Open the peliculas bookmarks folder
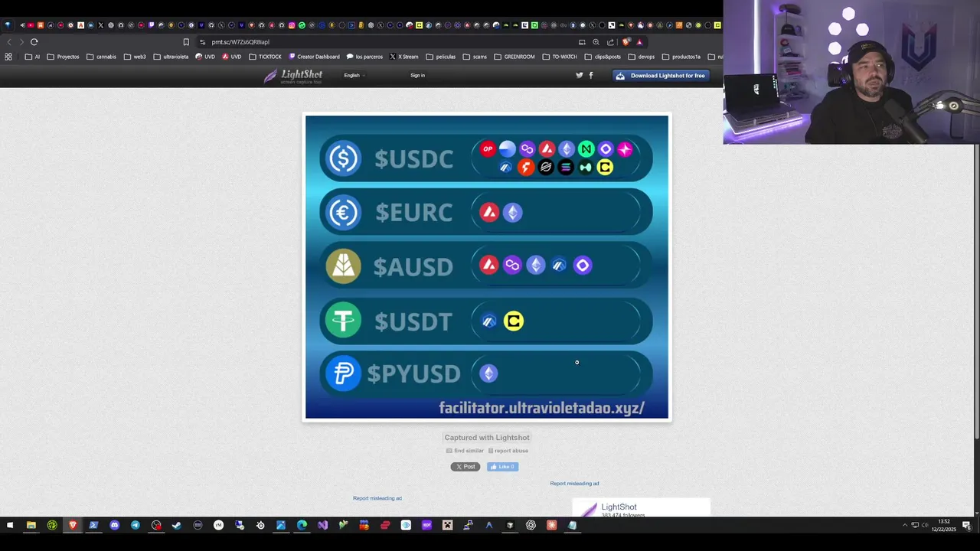Image resolution: width=980 pixels, height=551 pixels. coord(441,57)
